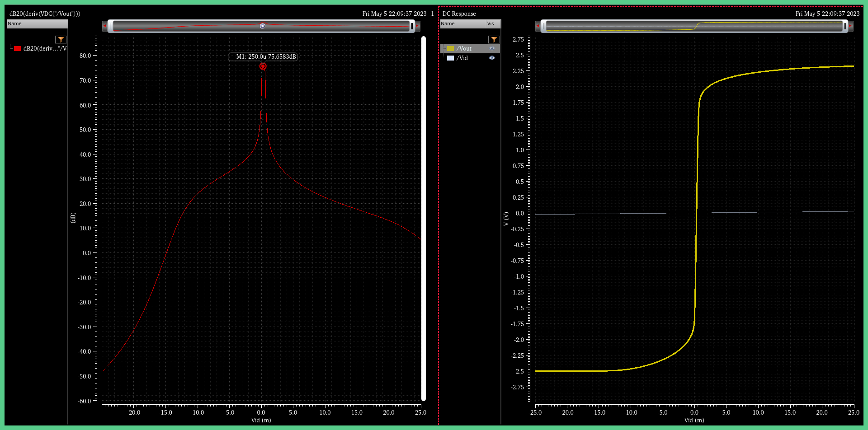Click the left plot's date stamp
The height and width of the screenshot is (430, 868).
click(x=394, y=14)
